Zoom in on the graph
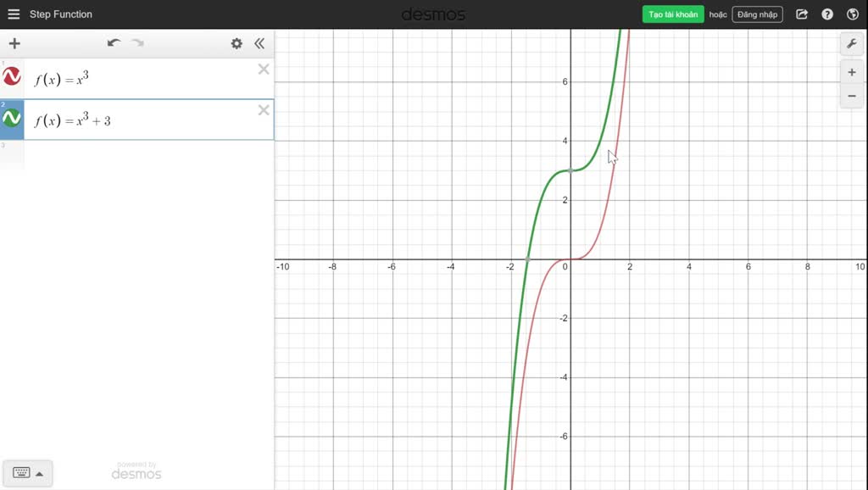868x490 pixels. click(x=851, y=72)
